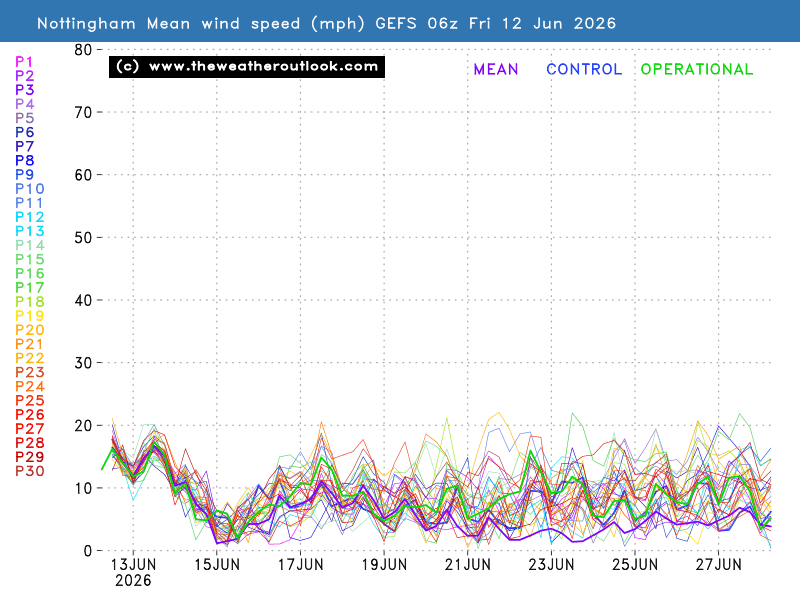
Task: Click the P25 legend label
Action: tap(30, 401)
